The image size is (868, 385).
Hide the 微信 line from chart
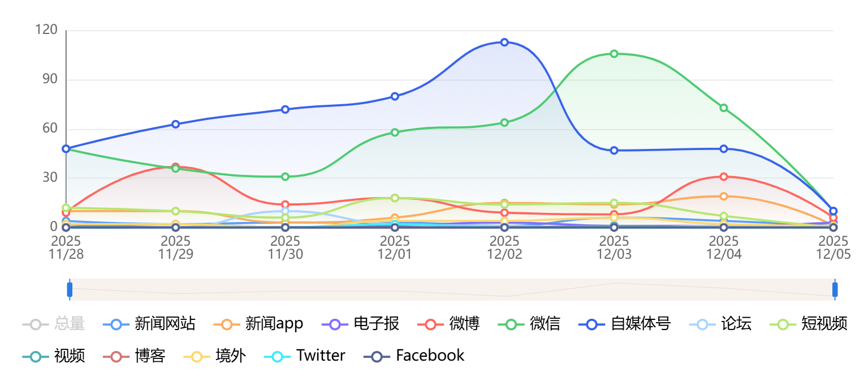pyautogui.click(x=529, y=324)
